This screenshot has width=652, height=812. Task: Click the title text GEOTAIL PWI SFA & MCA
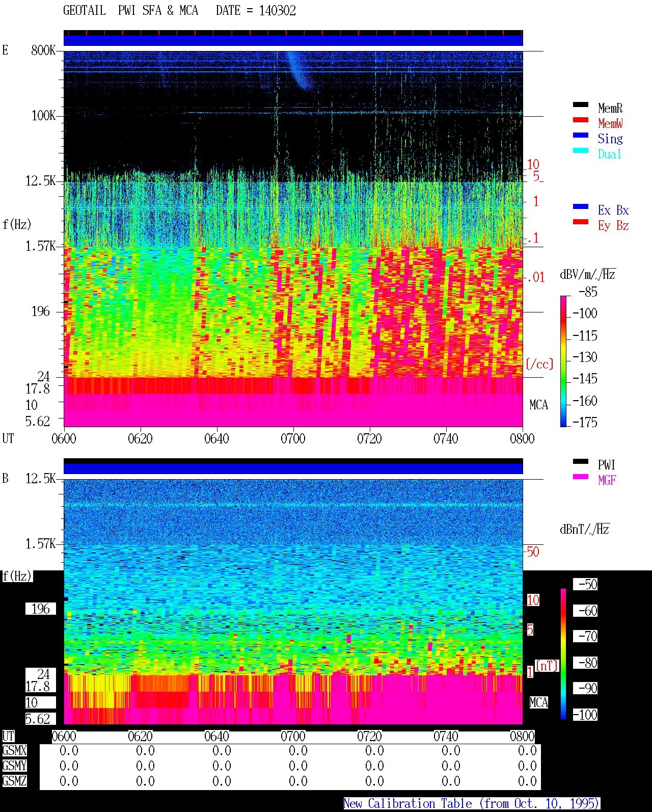coord(130,11)
